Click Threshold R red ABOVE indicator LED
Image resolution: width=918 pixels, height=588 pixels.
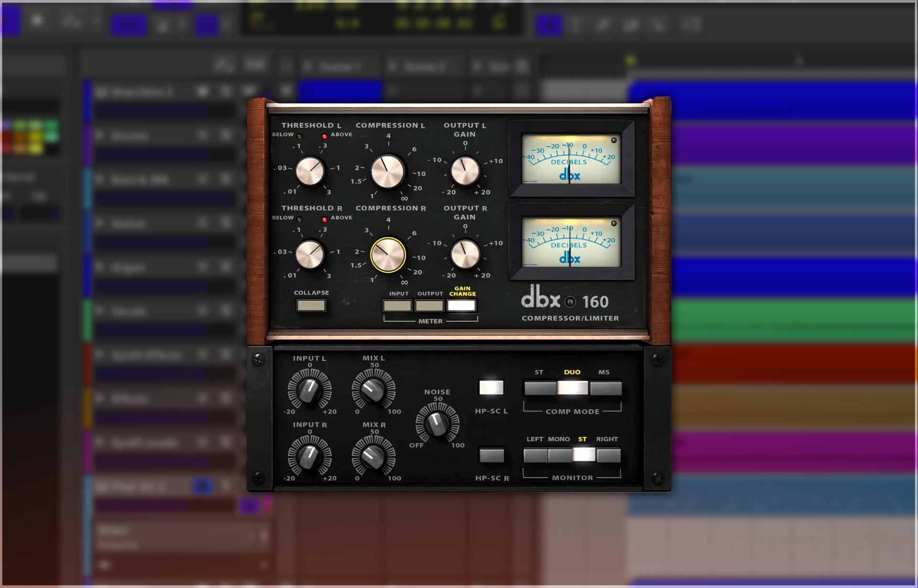(x=325, y=219)
